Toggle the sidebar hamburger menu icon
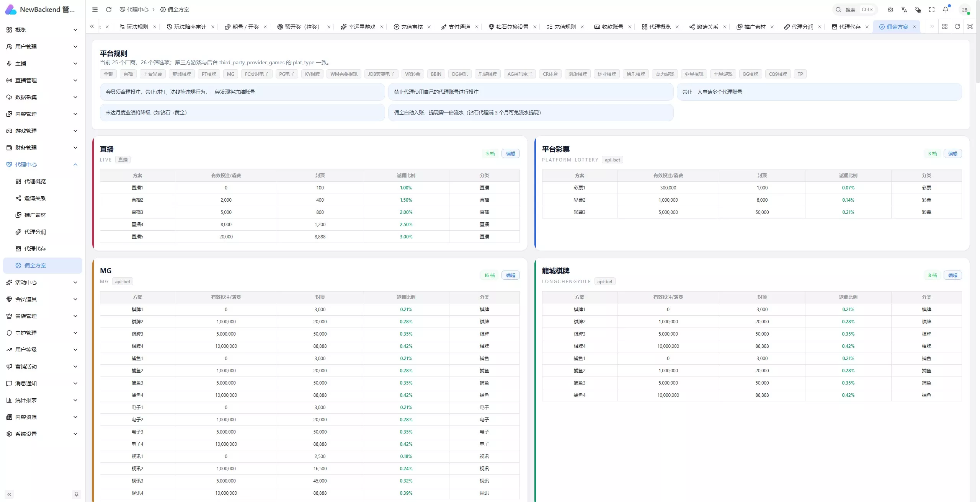 point(95,10)
